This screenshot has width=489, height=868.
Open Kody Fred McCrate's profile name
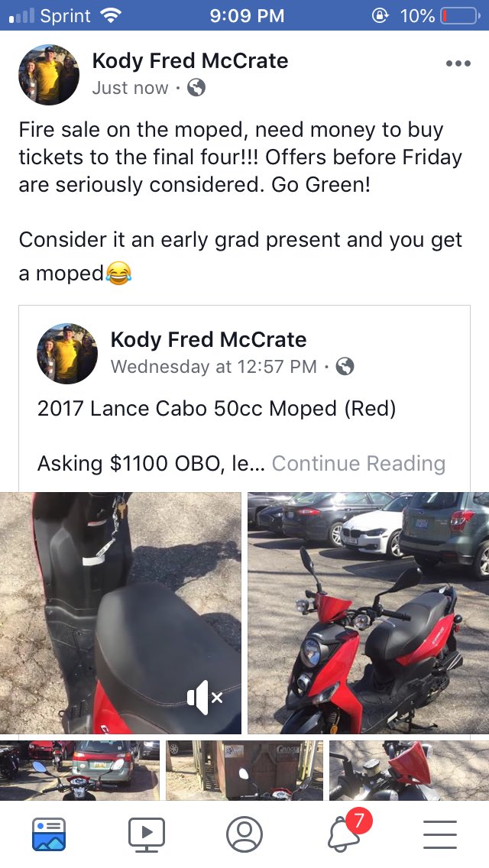(x=190, y=61)
